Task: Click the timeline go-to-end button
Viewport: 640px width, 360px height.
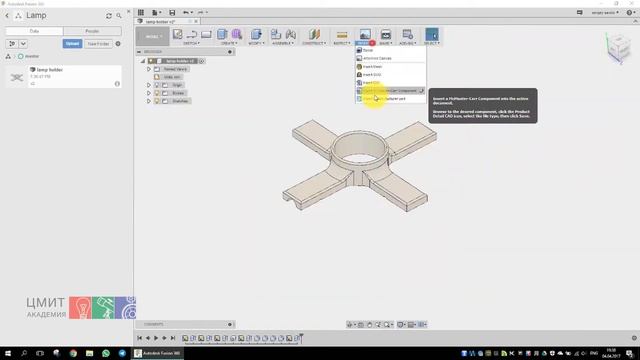Action: click(x=173, y=338)
